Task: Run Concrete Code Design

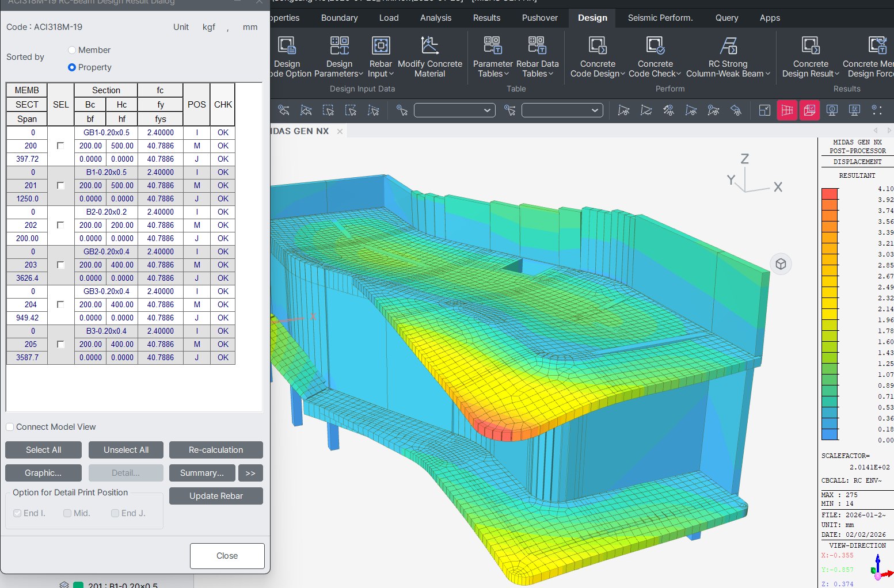Action: point(598,56)
